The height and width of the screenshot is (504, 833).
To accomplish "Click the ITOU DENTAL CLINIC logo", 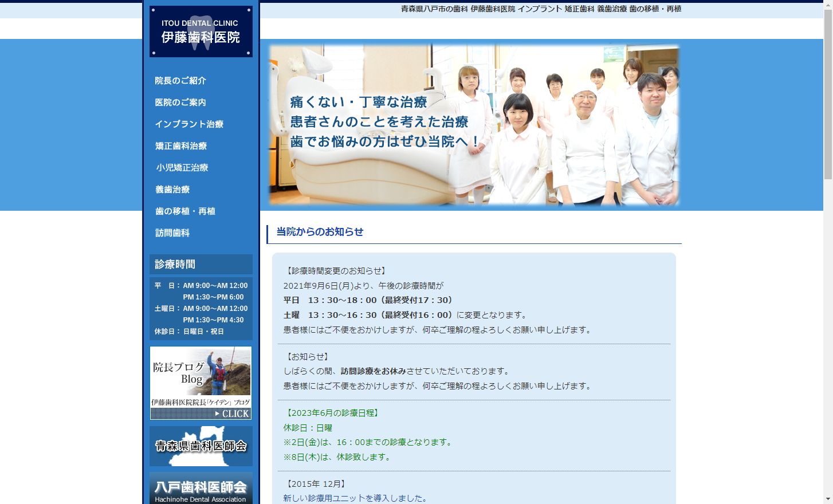I will (x=201, y=31).
